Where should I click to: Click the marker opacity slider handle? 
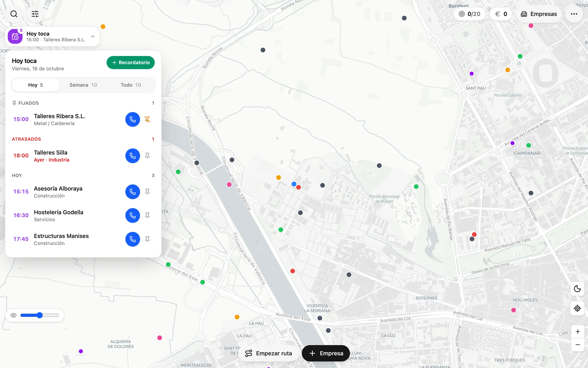(40, 315)
